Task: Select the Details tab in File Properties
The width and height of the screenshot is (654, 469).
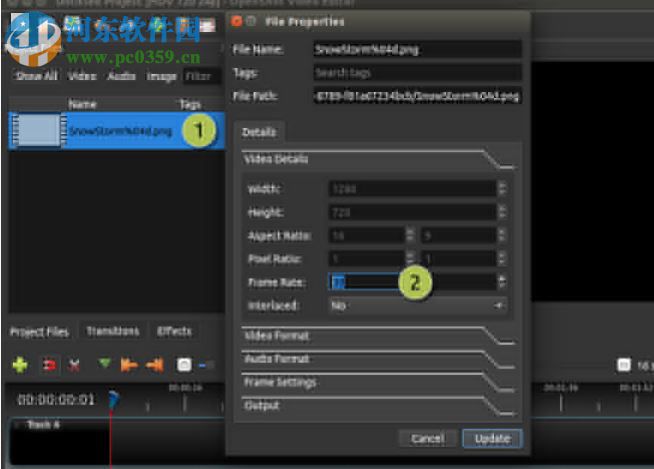Action: pyautogui.click(x=259, y=132)
